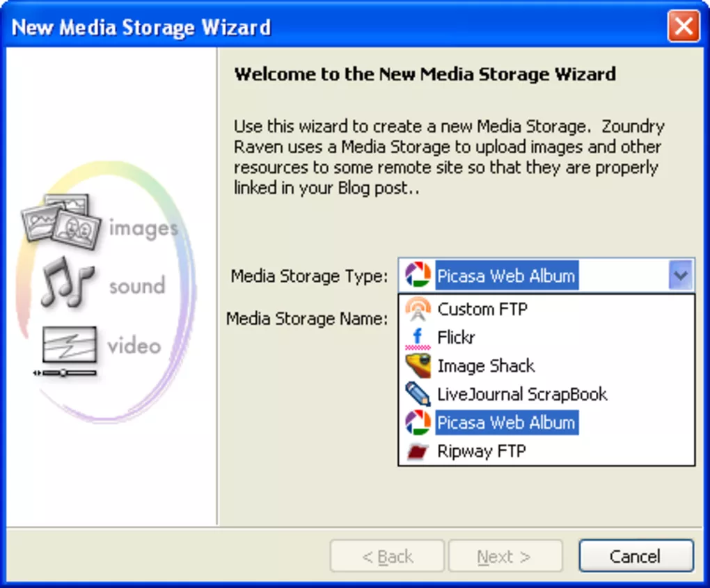
Task: Click the Flickr logo icon
Action: (418, 337)
